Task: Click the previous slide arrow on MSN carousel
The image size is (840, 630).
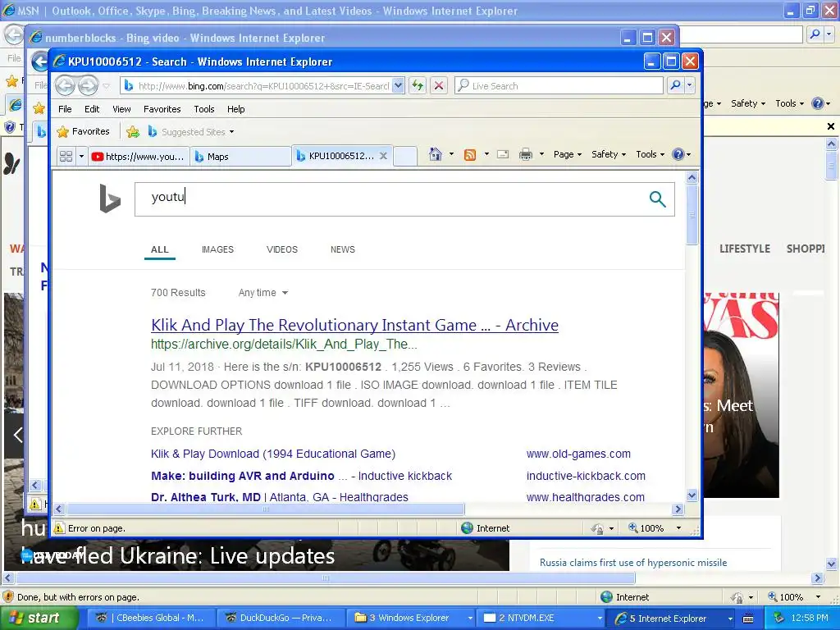Action: click(x=18, y=435)
